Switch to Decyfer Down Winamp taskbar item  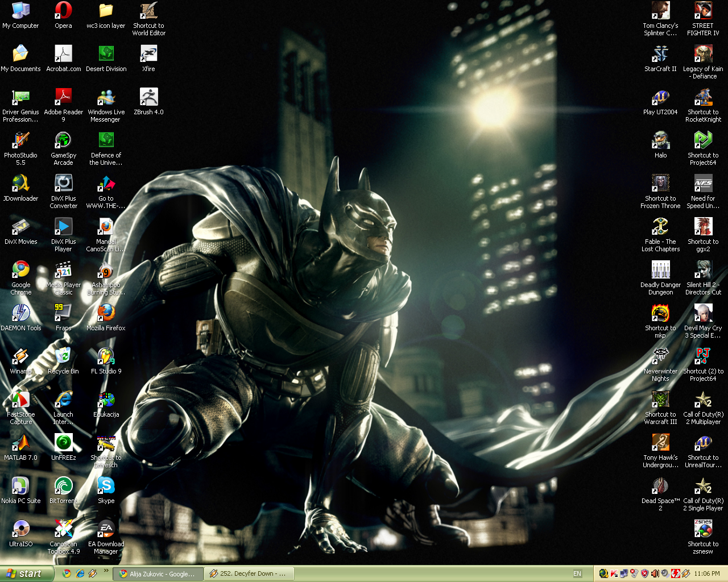click(249, 573)
